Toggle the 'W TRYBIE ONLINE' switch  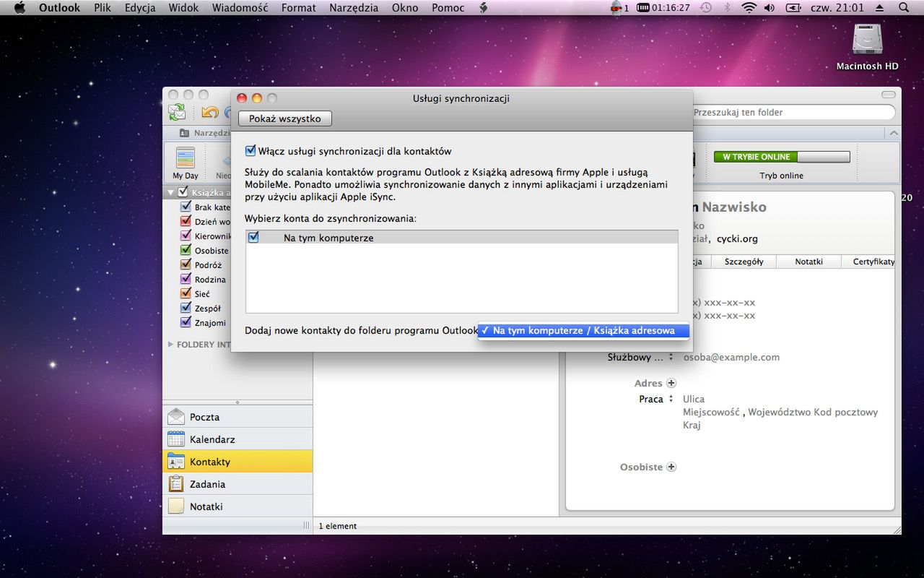(781, 157)
